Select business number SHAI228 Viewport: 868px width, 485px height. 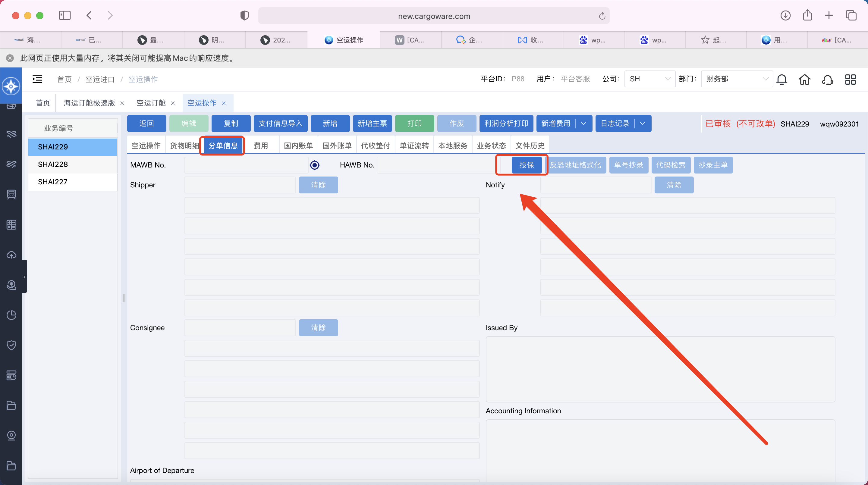point(73,164)
